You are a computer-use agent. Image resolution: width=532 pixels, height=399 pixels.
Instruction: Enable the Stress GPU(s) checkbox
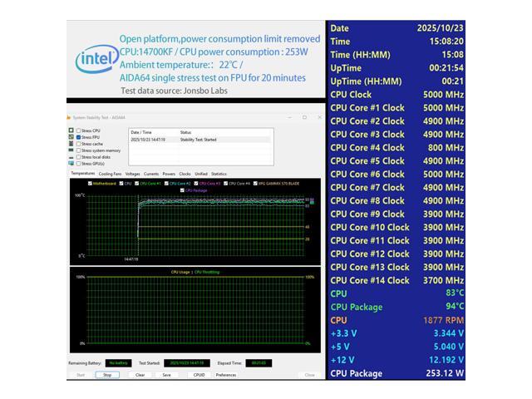[78, 164]
